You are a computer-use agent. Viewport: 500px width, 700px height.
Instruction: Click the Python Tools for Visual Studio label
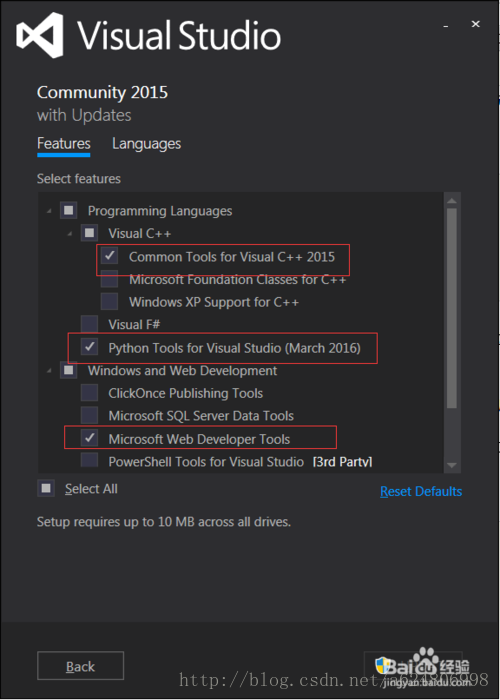tap(234, 348)
